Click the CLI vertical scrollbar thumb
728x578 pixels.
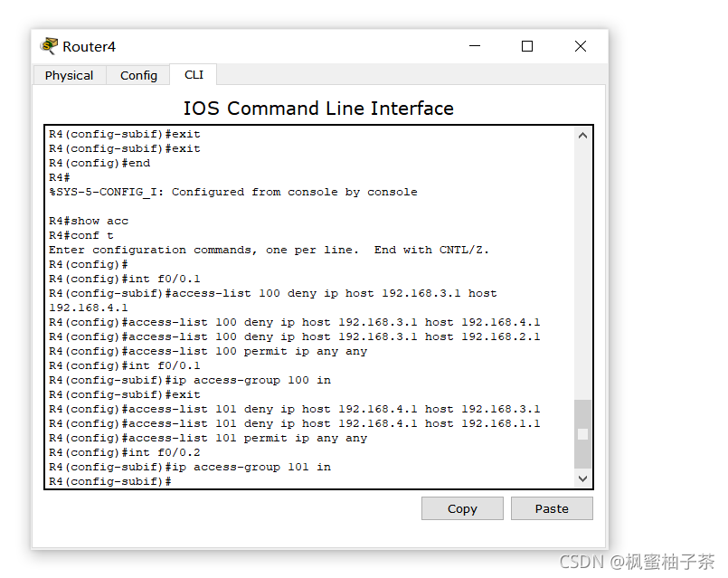pos(582,434)
